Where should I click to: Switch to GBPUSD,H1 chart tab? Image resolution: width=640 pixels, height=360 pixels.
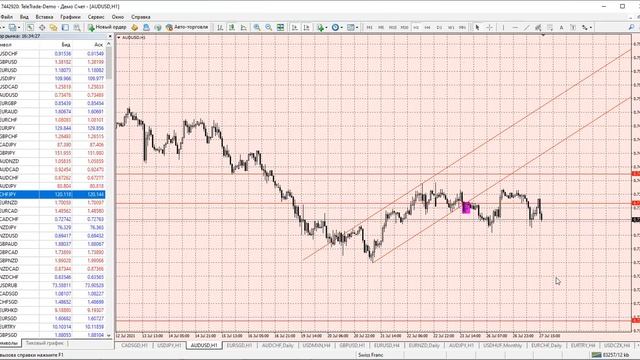click(352, 345)
